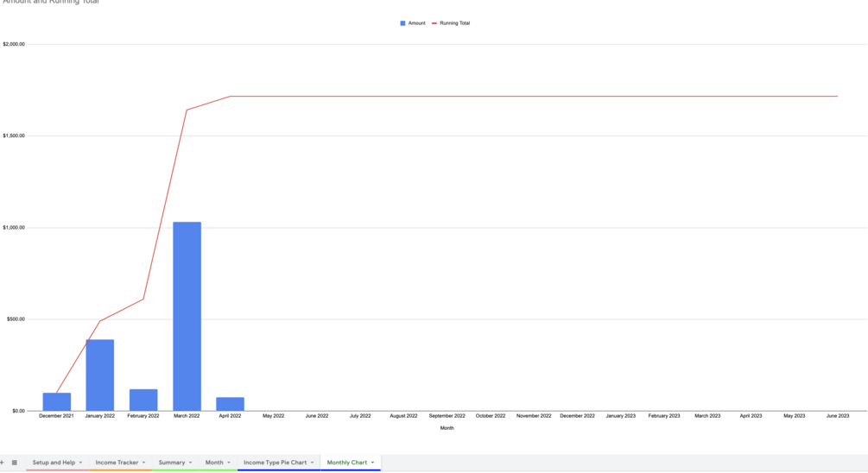
Task: Open Income Tracker tab dropdown arrow
Action: click(x=144, y=463)
